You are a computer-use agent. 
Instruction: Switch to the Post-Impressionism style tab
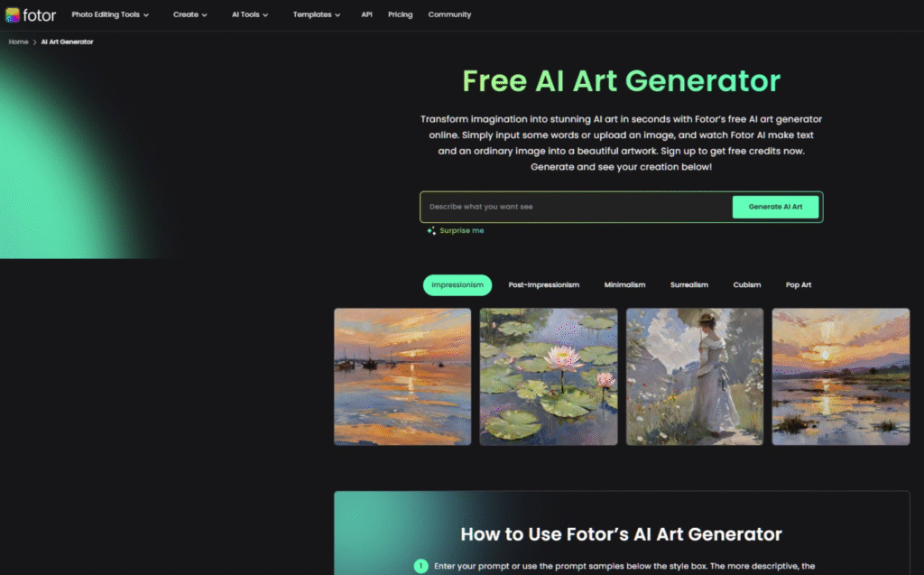point(544,285)
